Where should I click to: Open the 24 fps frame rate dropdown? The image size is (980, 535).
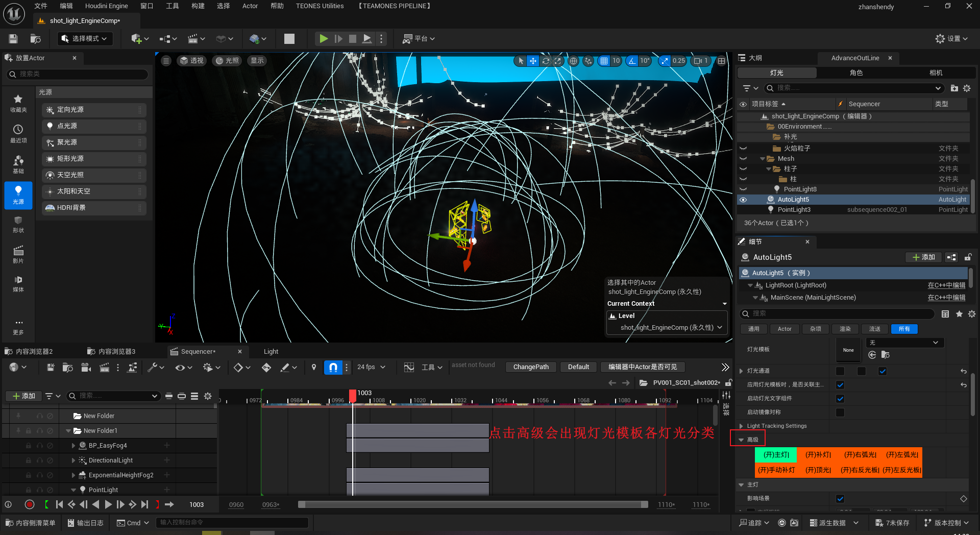[371, 367]
